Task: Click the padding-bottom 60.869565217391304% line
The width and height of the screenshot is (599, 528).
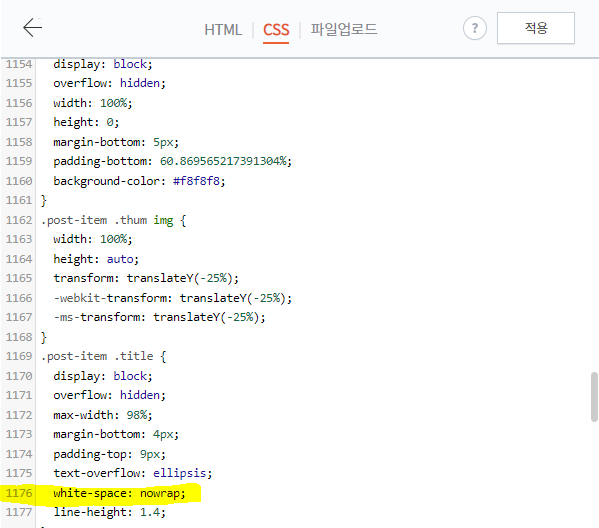Action: 173,161
